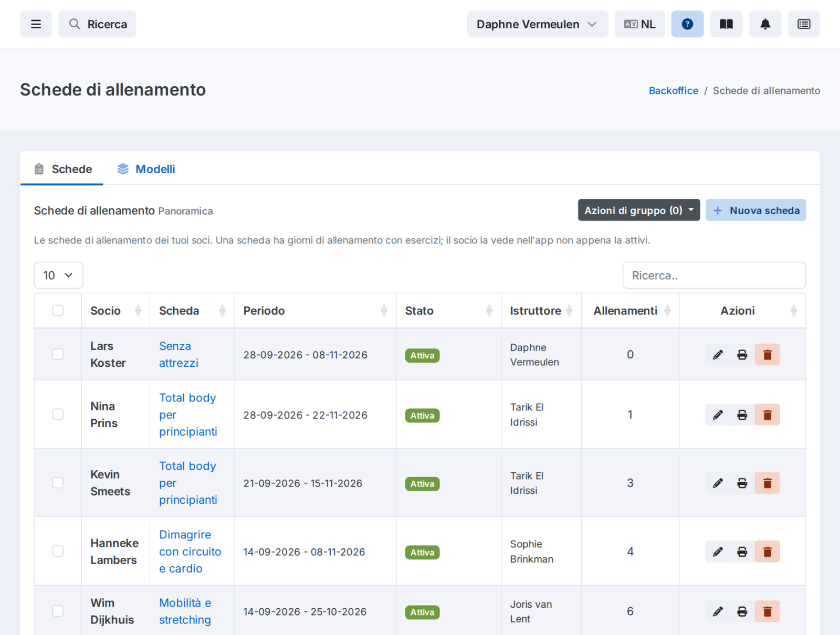This screenshot has width=840, height=635.
Task: Print Nina Prins's training scheda
Action: tap(742, 415)
